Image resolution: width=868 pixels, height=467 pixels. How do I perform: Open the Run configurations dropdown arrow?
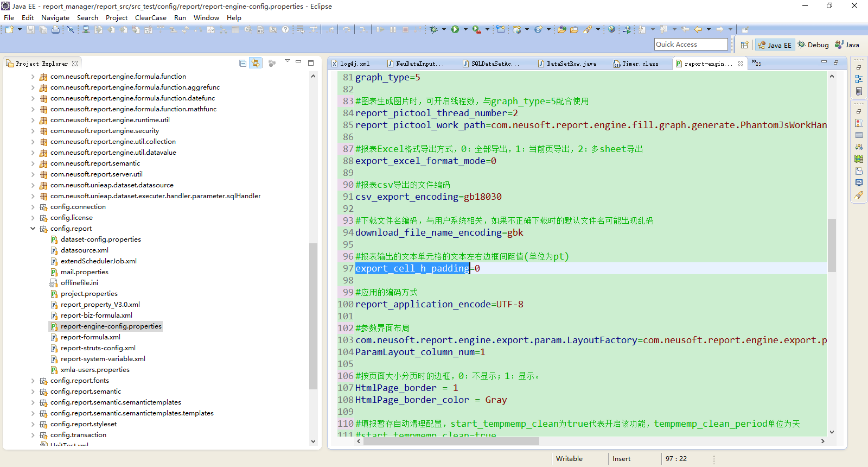465,29
